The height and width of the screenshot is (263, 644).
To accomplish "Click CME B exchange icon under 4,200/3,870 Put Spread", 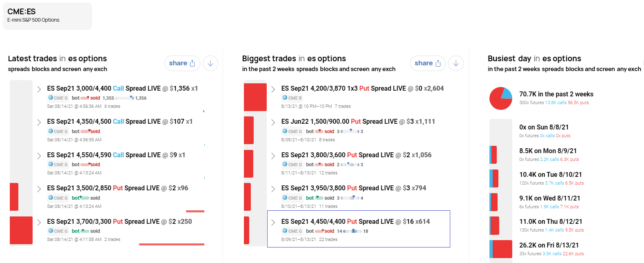I will [292, 98].
